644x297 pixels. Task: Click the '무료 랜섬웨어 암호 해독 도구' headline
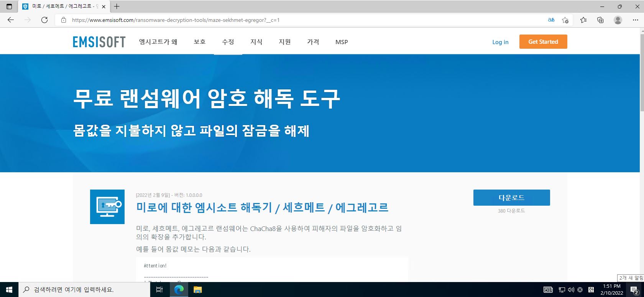tap(207, 98)
